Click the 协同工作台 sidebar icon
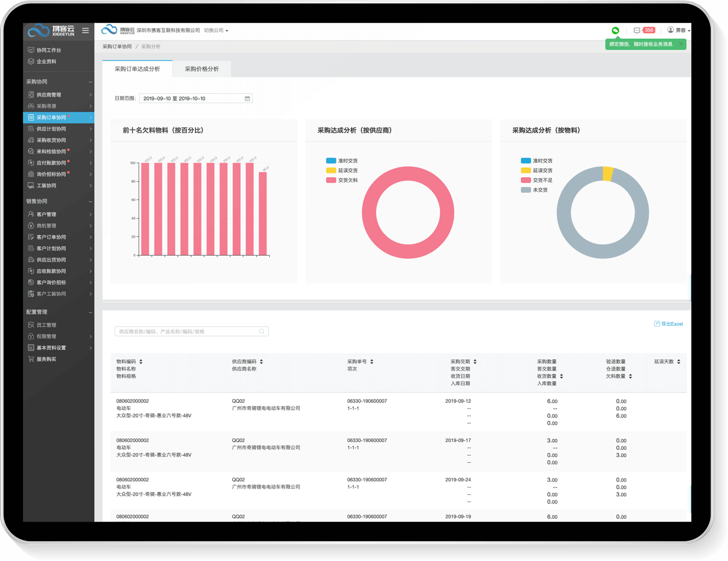This screenshot has width=728, height=561. tap(31, 50)
